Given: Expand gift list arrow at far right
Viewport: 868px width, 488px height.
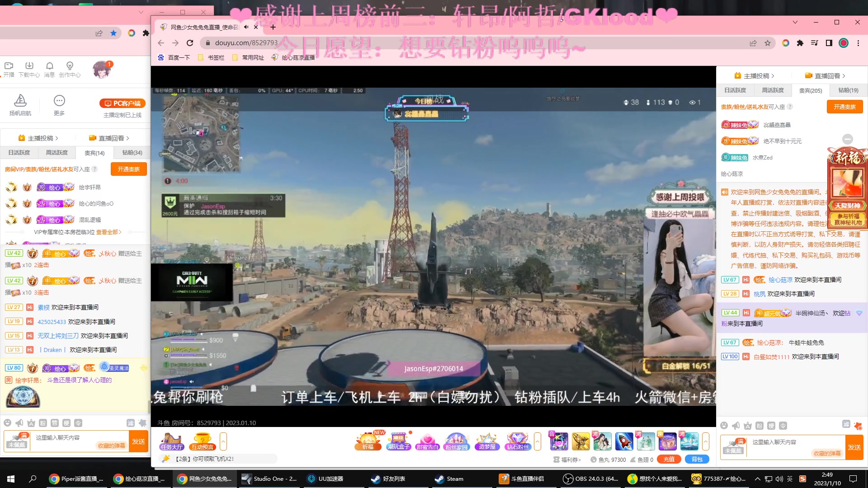Looking at the screenshot, I should pos(705,441).
